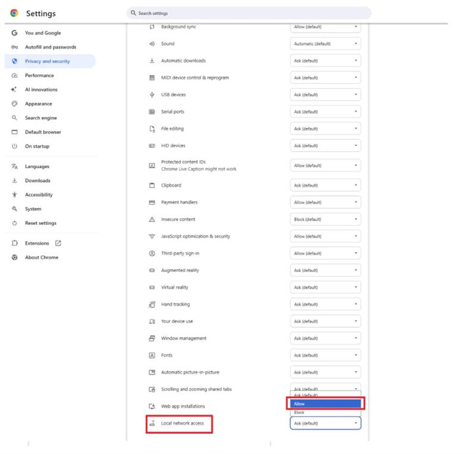Open the MIDI device control dropdown
This screenshot has height=454, width=476.
click(325, 78)
